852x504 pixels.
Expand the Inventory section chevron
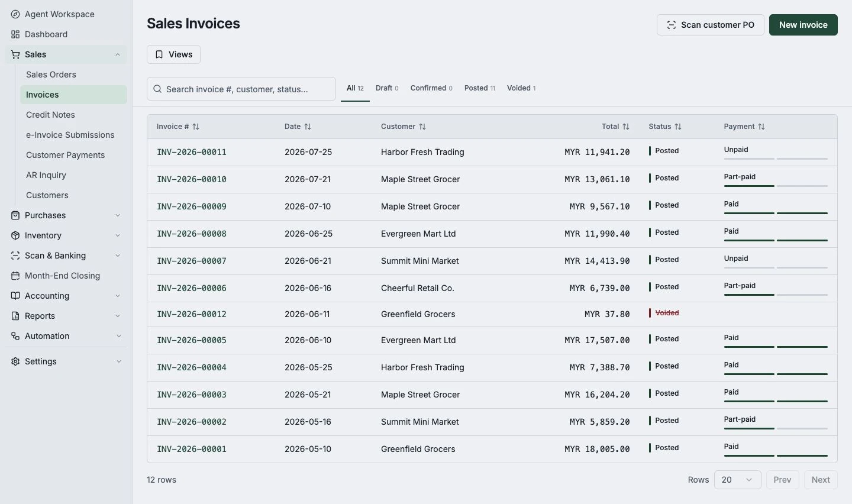[118, 235]
